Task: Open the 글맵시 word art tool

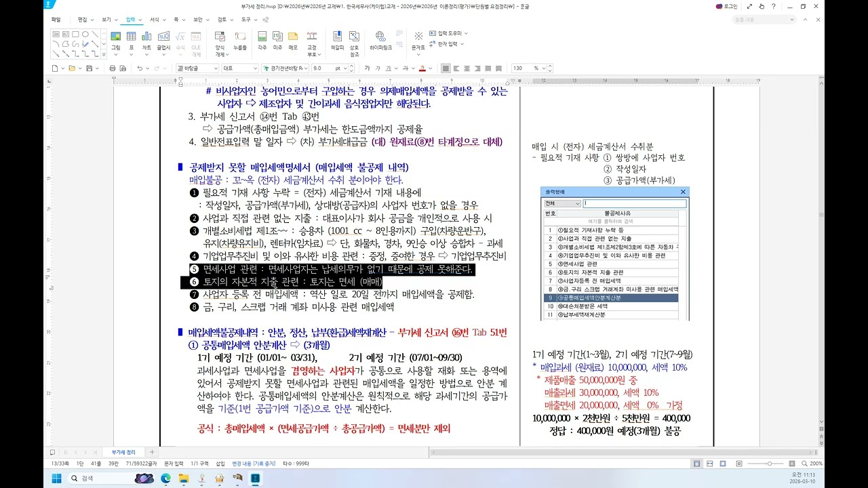Action: 163,41
